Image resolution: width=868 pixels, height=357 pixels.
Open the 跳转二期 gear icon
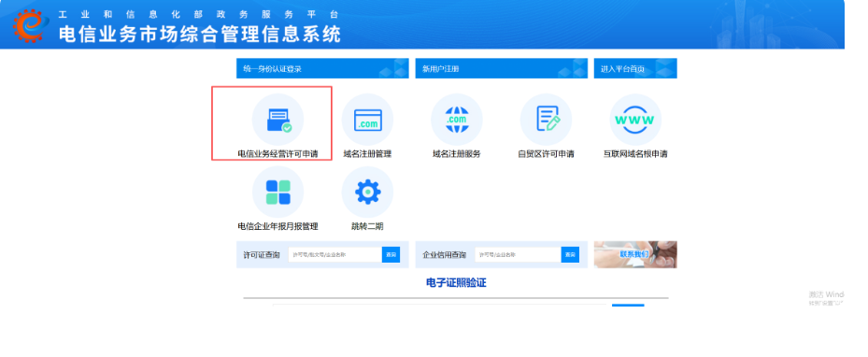pos(367,193)
